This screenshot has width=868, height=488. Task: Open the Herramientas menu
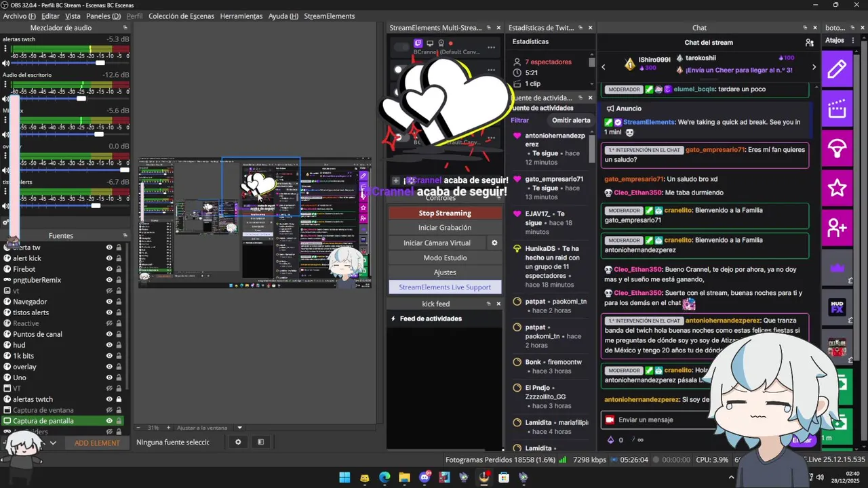coord(241,16)
